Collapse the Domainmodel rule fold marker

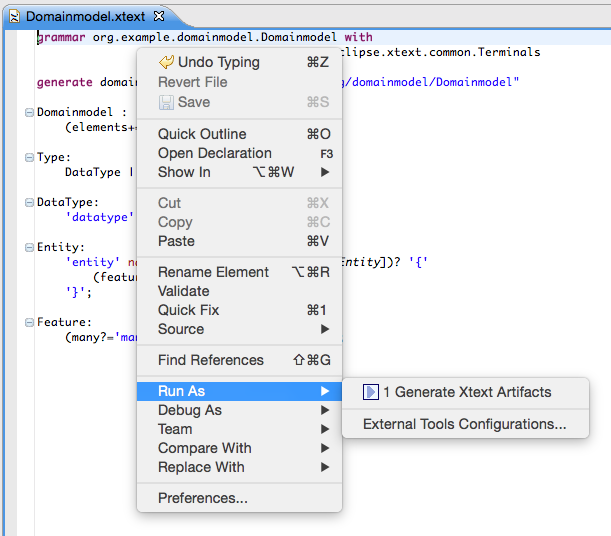(x=29, y=112)
